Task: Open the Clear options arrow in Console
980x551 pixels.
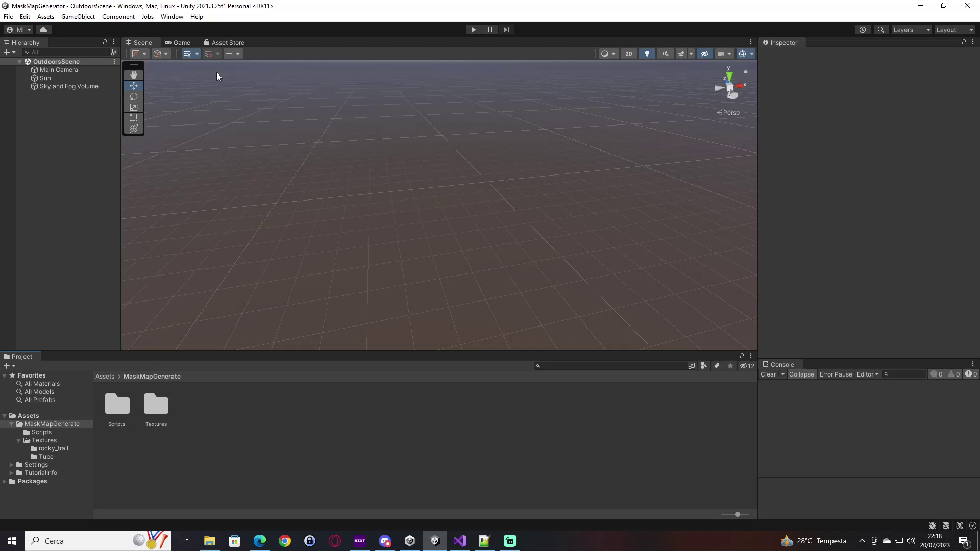Action: (x=783, y=374)
